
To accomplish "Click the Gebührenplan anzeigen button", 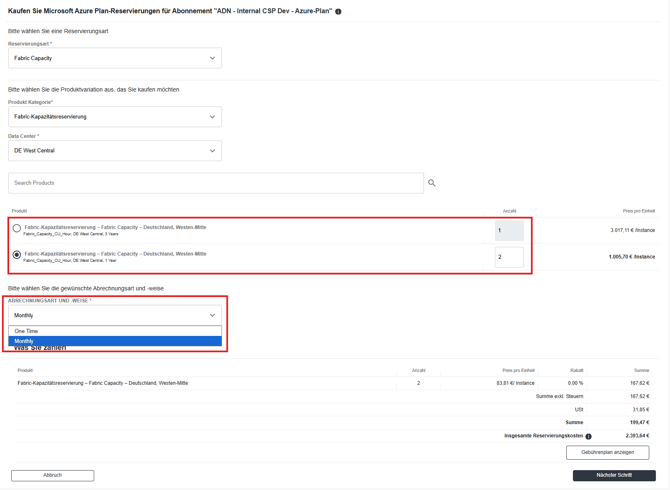I will (x=608, y=452).
